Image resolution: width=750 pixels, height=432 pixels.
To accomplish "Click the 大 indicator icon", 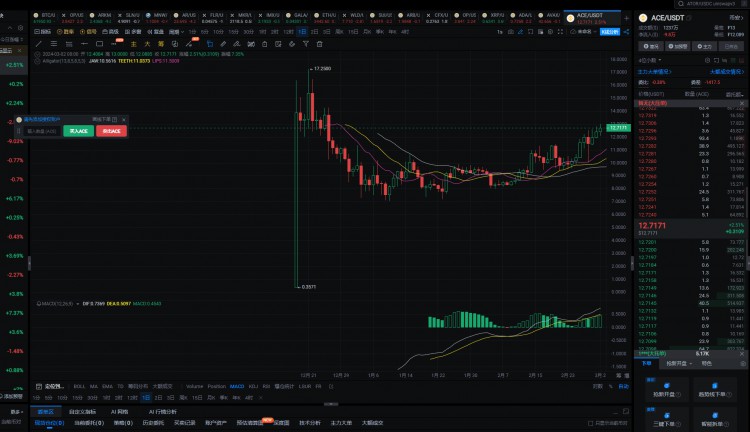I will tap(147, 44).
